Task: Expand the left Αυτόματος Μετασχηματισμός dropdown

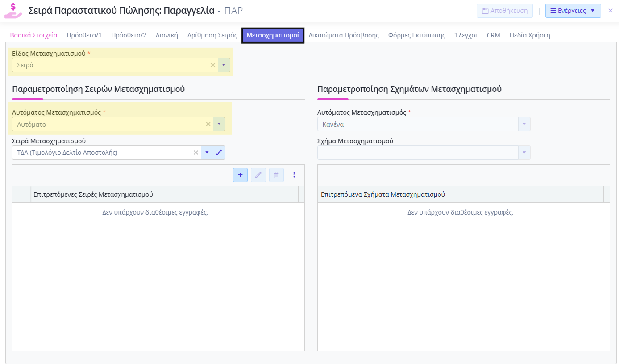Action: coord(219,124)
